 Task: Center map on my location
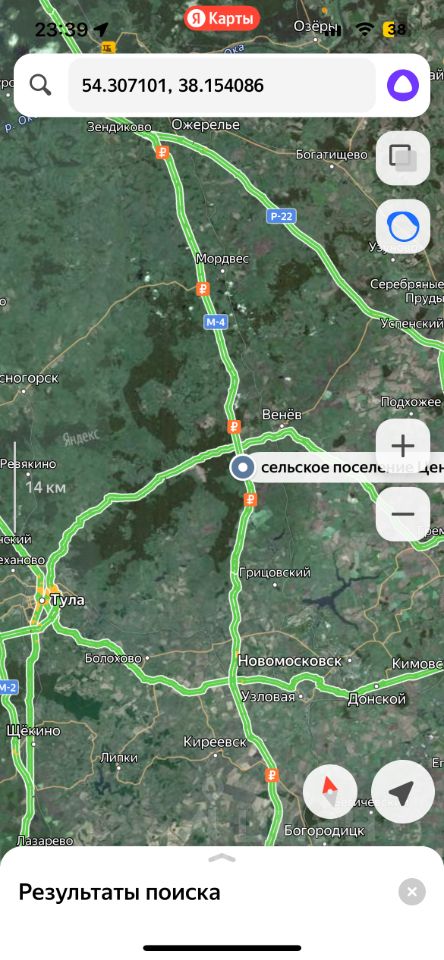tap(401, 793)
